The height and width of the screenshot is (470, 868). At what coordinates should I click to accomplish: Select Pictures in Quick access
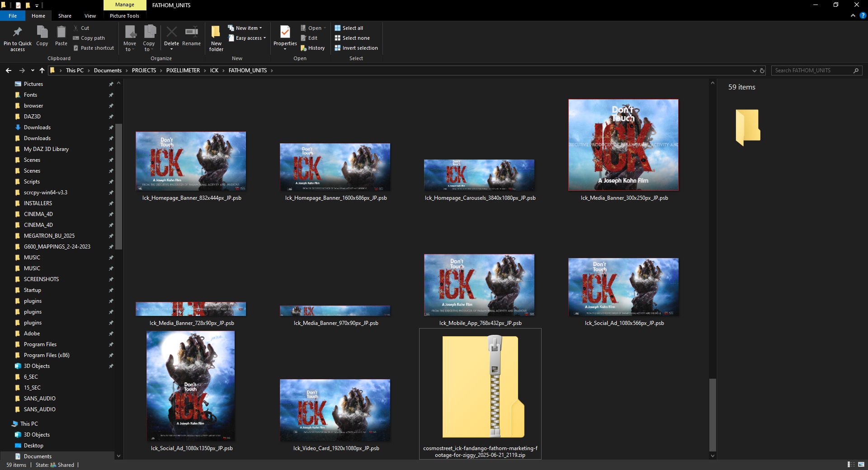(33, 84)
